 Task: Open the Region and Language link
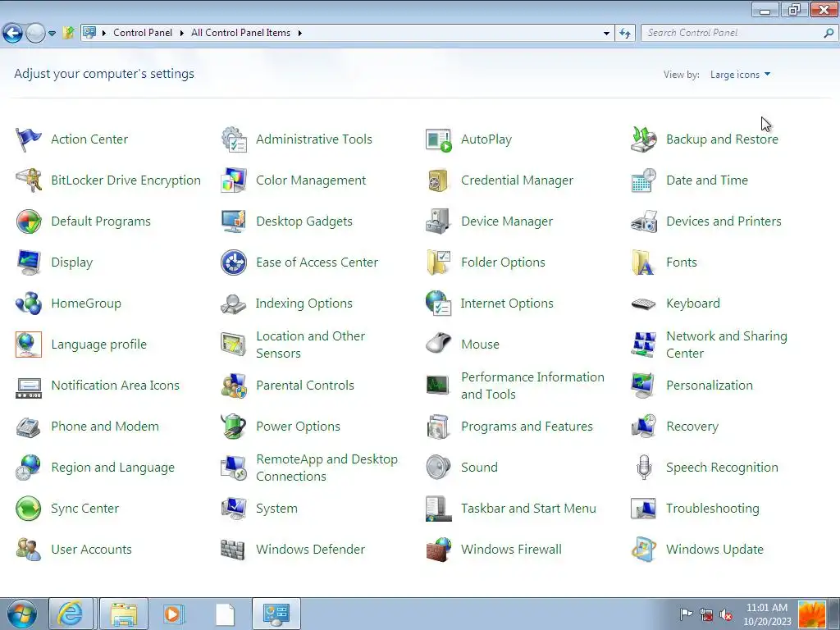click(x=112, y=468)
